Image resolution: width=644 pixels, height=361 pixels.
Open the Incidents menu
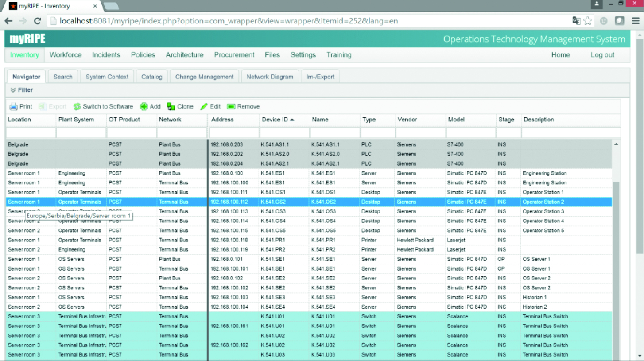[x=106, y=55]
